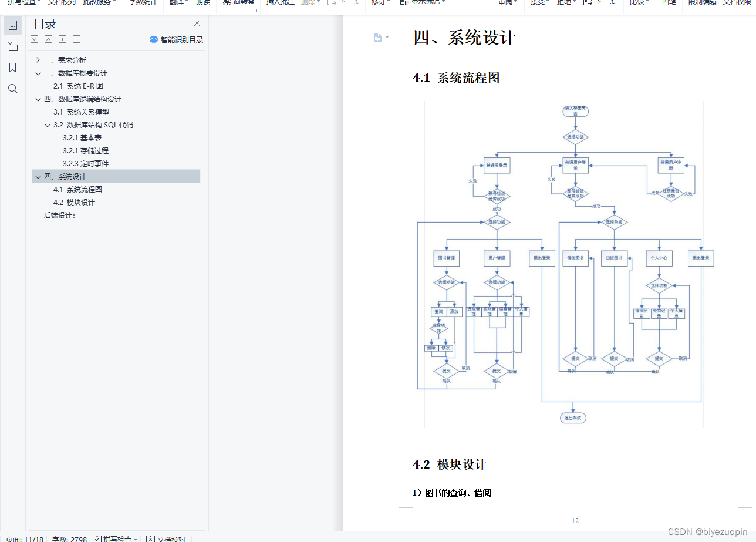Jump to 3.2.1 基本表
This screenshot has height=542, width=756.
click(82, 137)
